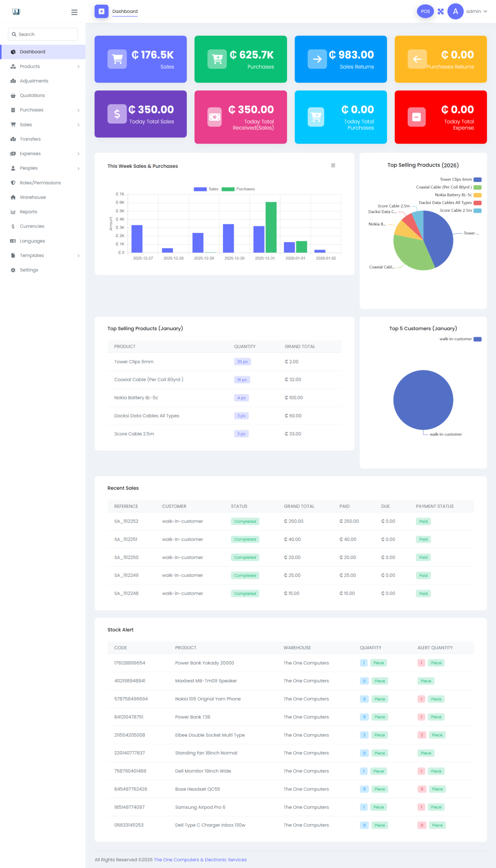
Task: Click the Nokia Battery BL-5c legend color swatch
Action: point(477,195)
